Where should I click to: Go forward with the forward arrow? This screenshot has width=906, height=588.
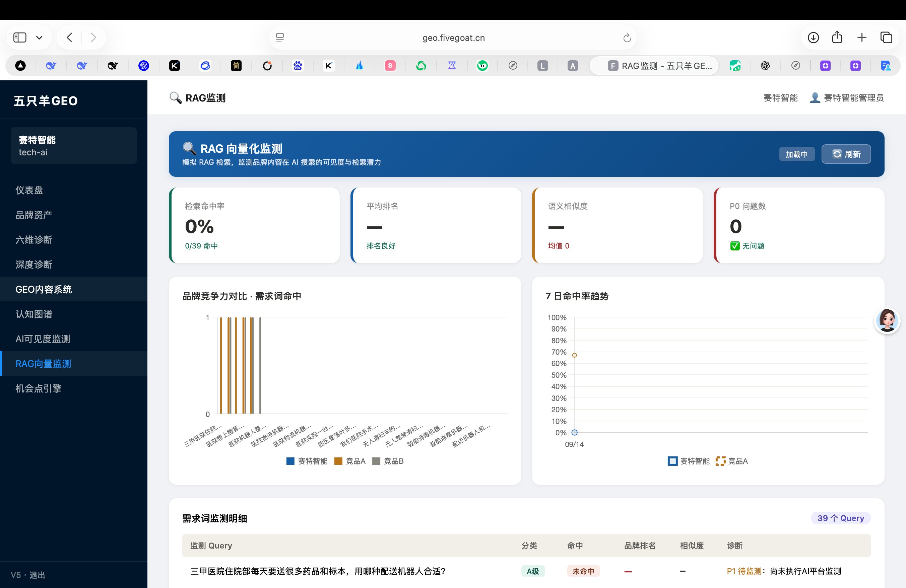click(93, 37)
